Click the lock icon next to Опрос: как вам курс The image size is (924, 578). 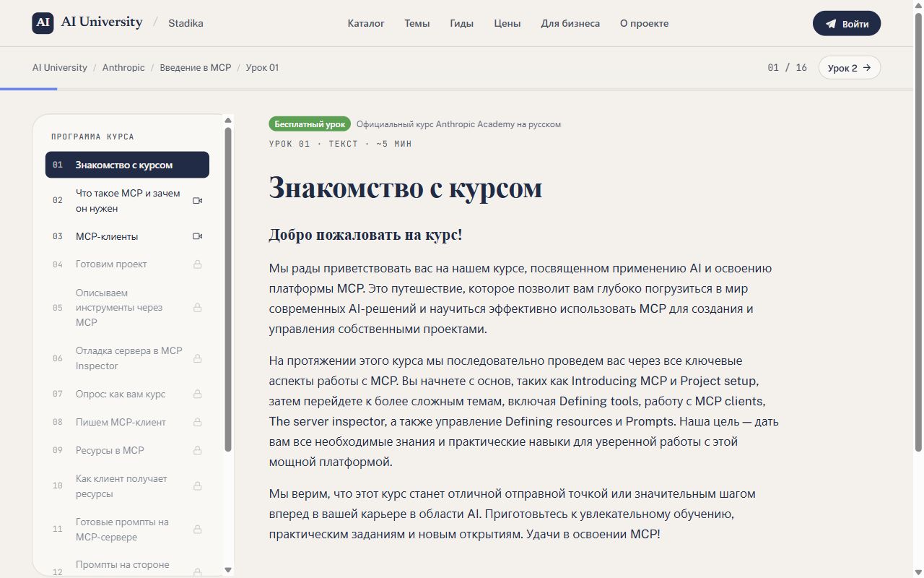click(x=197, y=394)
